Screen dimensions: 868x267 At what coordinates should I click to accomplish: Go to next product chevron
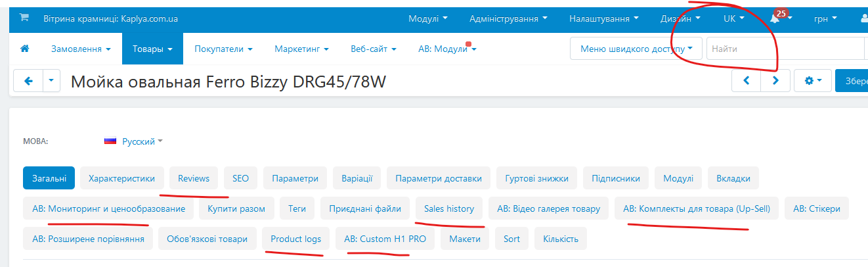pyautogui.click(x=775, y=81)
